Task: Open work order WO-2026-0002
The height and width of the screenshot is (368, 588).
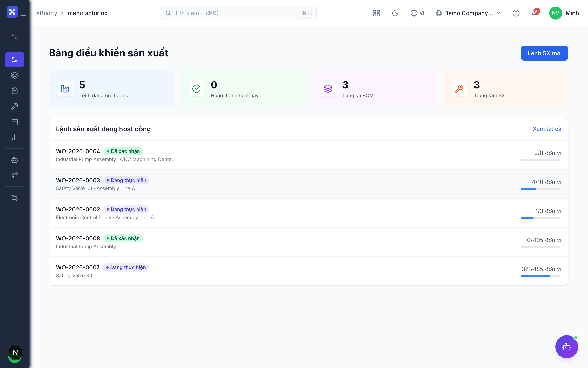Action: tap(308, 213)
